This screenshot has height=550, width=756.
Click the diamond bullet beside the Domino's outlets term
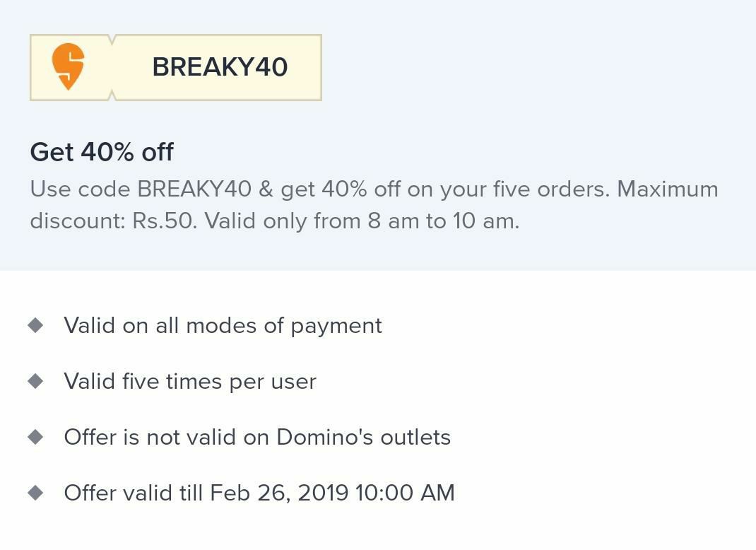click(35, 437)
